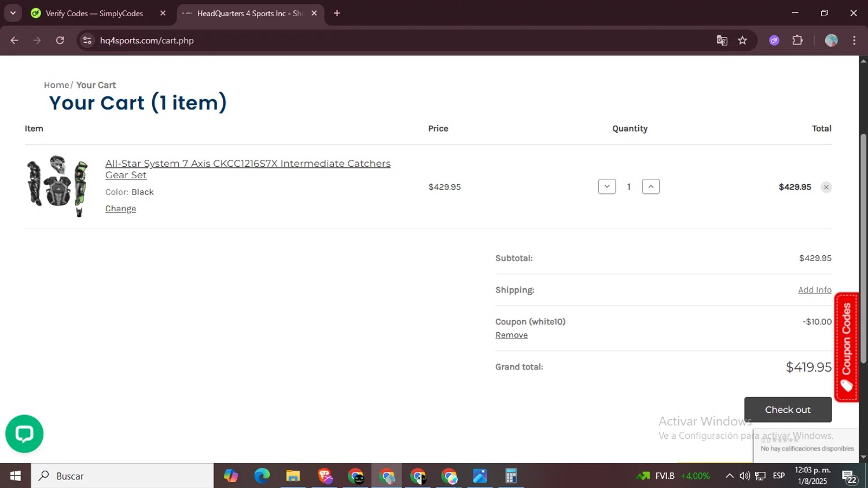868x488 pixels.
Task: Close the HeadQuarters 4 Sports tab
Action: pyautogui.click(x=314, y=13)
